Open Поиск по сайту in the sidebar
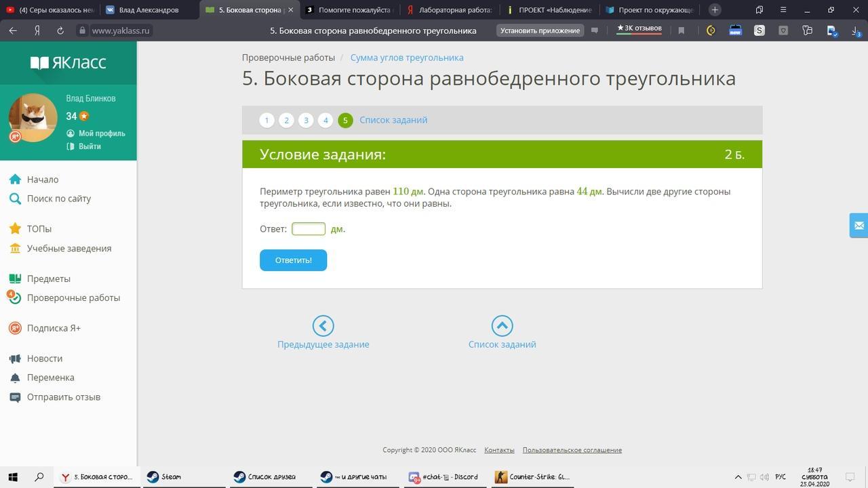868x488 pixels. pyautogui.click(x=59, y=199)
